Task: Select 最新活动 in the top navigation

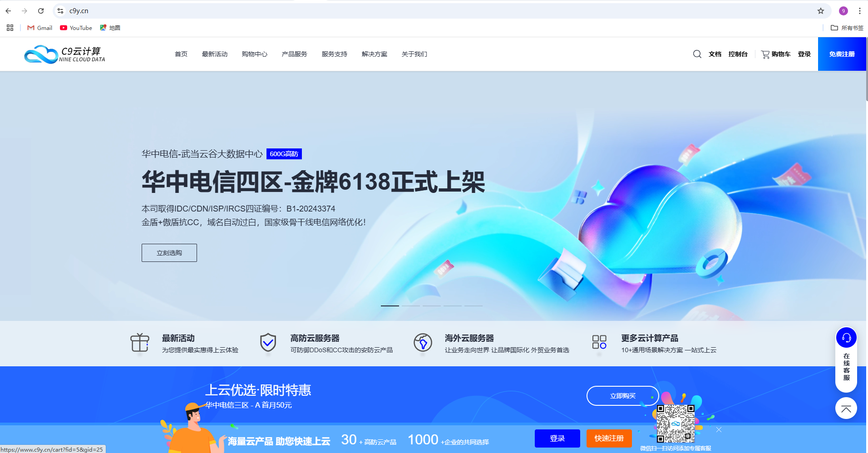Action: pos(214,54)
